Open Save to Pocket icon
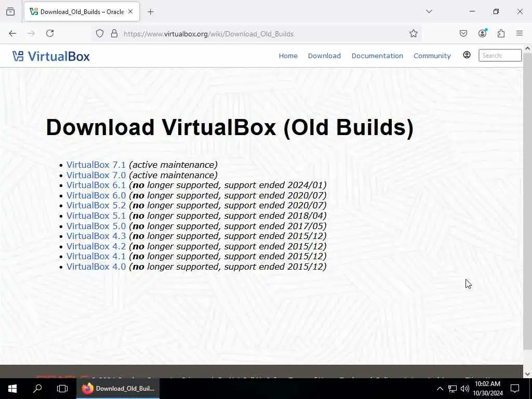This screenshot has width=532, height=399. (463, 33)
